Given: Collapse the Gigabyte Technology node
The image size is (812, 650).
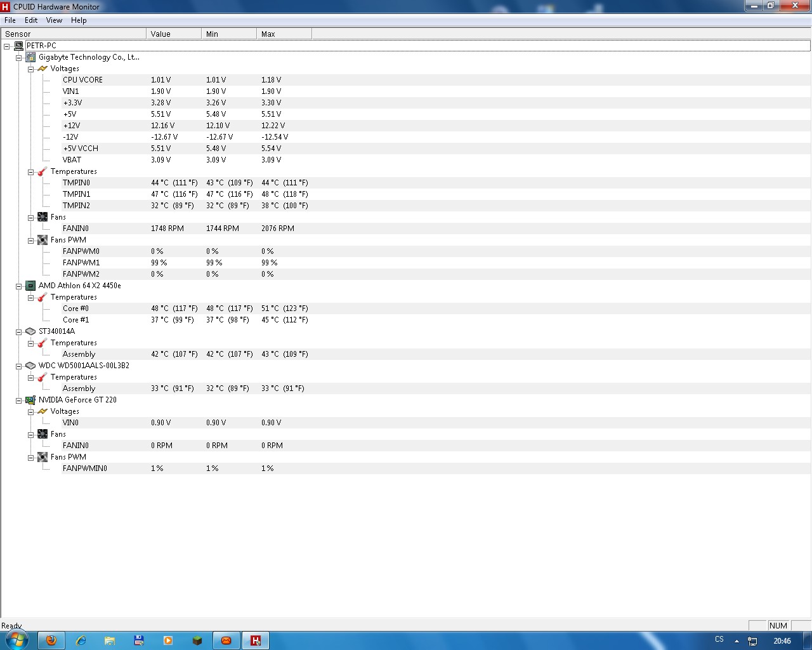Looking at the screenshot, I should click(x=19, y=58).
